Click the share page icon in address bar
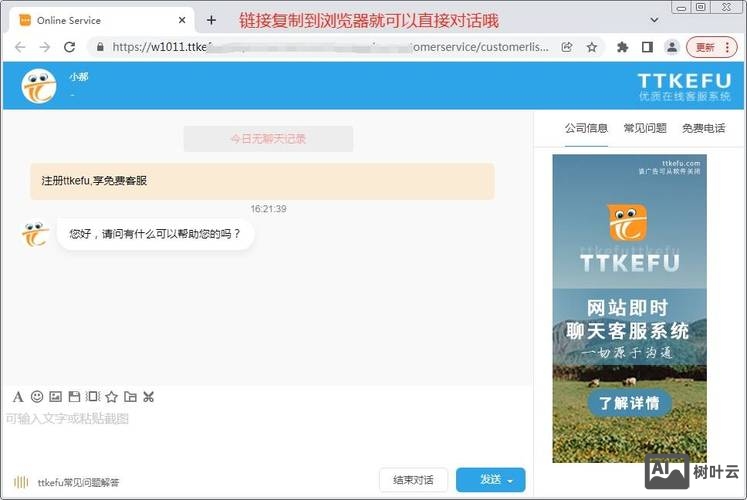 (567, 47)
